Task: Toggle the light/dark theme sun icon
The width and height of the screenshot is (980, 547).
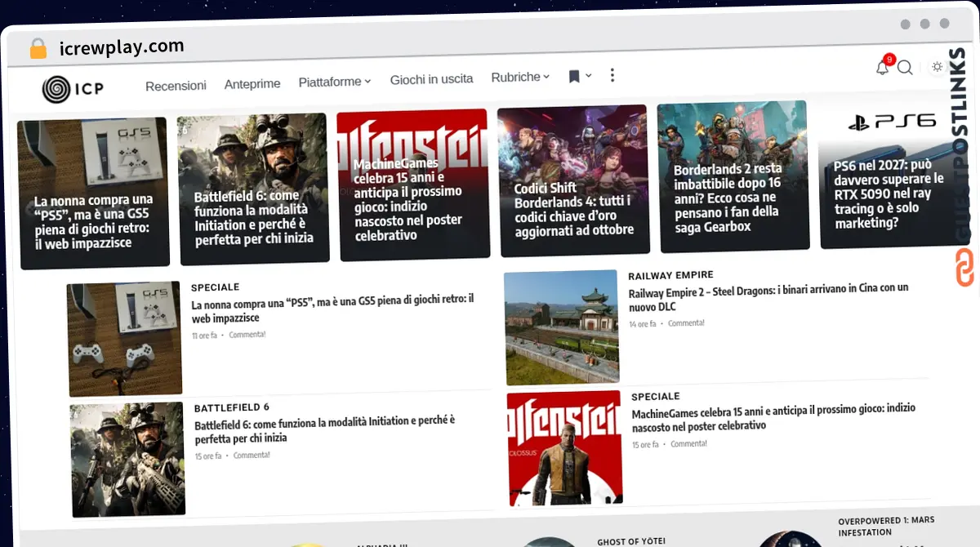Action: pyautogui.click(x=937, y=67)
